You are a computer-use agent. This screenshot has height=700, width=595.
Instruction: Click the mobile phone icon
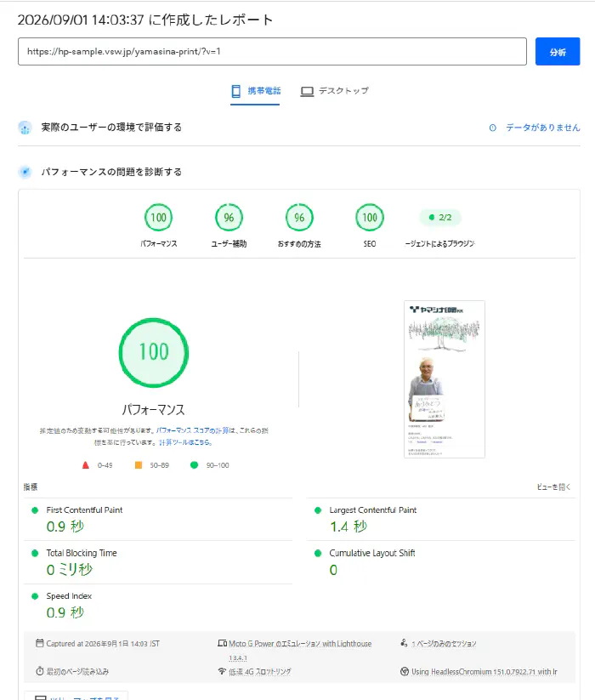coord(236,91)
